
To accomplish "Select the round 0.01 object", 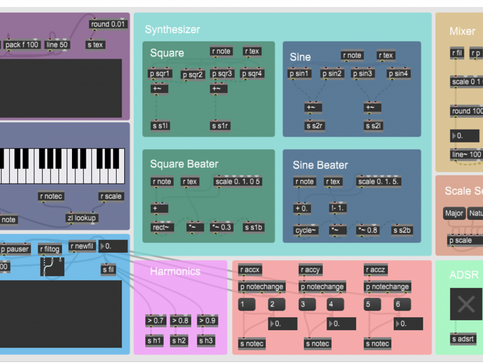I will point(108,24).
